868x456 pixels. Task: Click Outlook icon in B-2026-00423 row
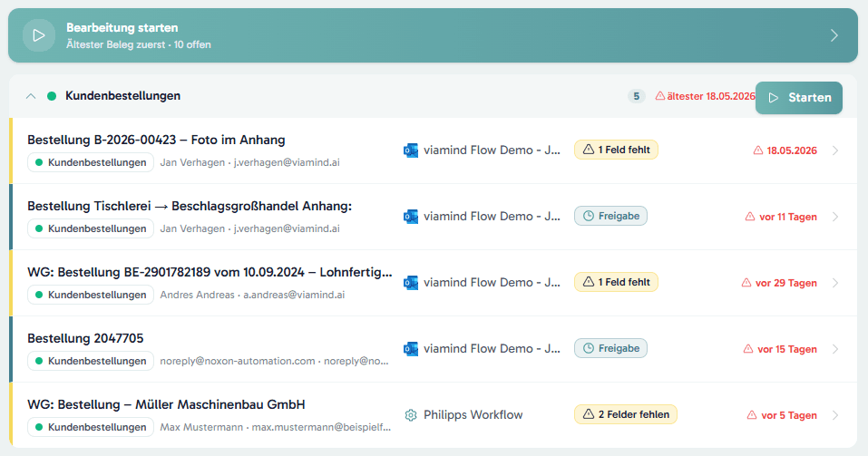[411, 150]
